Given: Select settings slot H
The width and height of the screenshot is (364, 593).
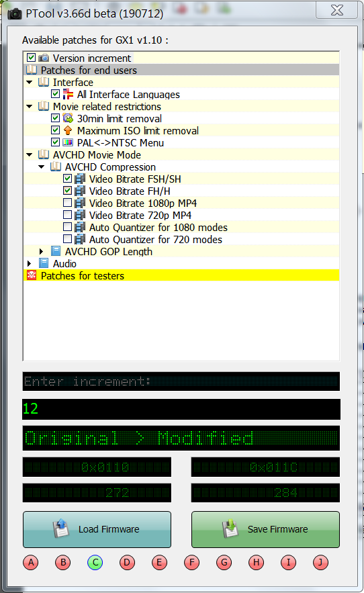Looking at the screenshot, I should coord(256,563).
